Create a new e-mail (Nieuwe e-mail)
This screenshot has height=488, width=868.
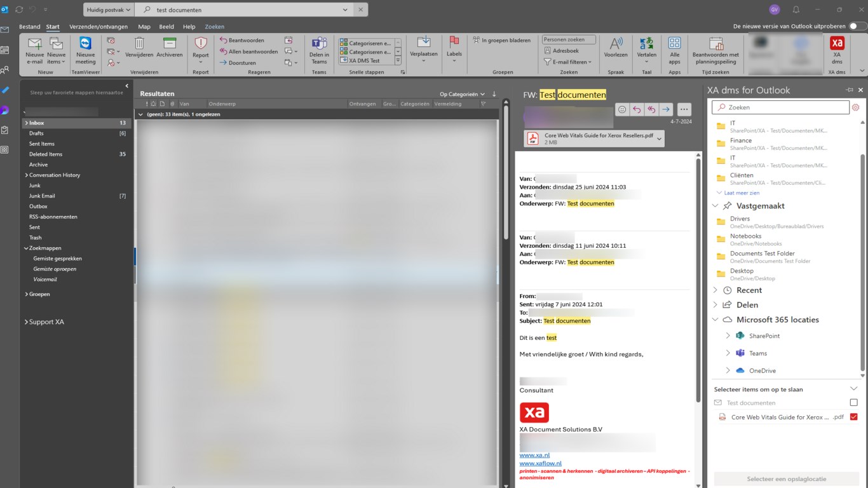(35, 51)
